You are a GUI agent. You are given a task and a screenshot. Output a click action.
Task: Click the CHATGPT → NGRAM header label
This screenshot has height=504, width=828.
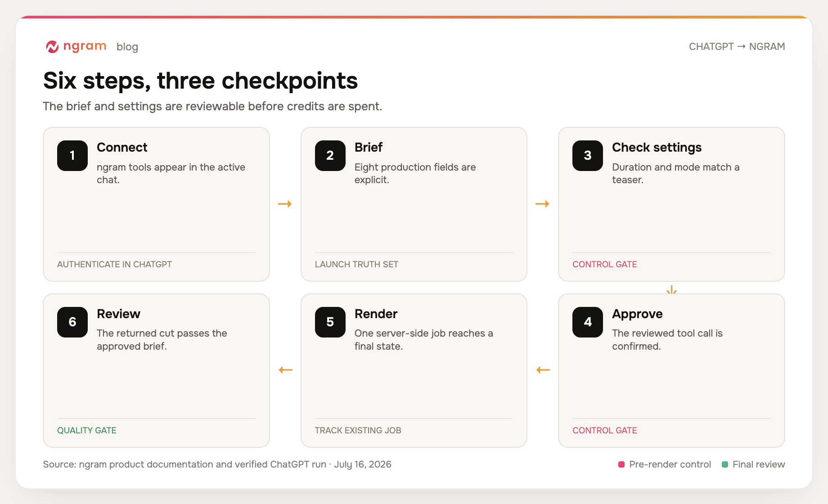click(x=737, y=46)
